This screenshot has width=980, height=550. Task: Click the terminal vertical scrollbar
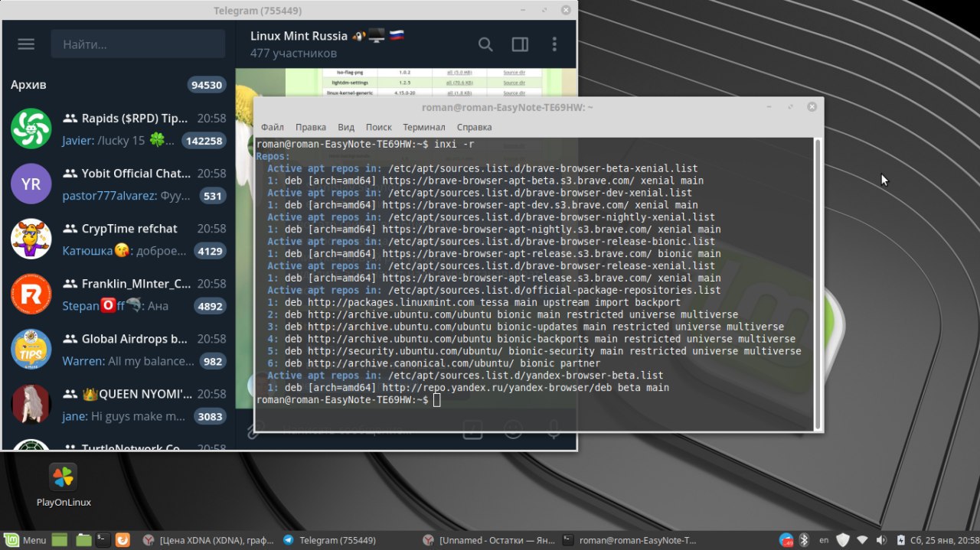click(x=818, y=283)
